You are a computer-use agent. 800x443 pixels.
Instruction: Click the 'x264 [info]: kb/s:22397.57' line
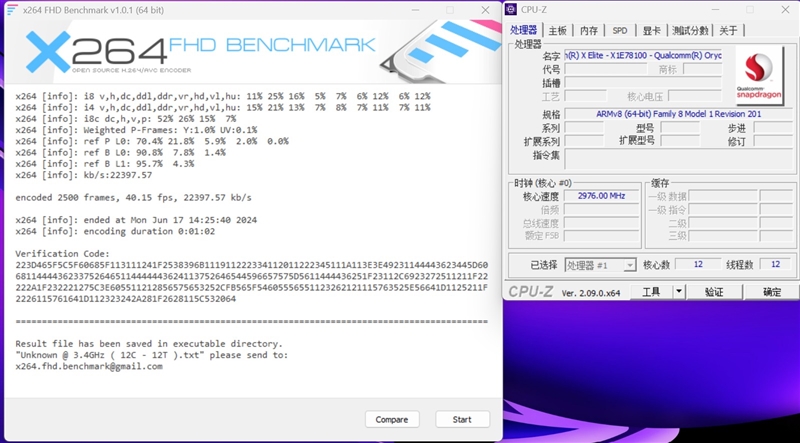coord(84,175)
